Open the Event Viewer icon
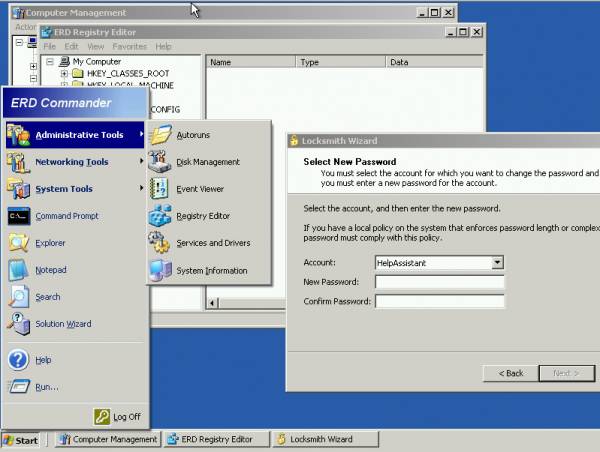600x452 pixels. 159,189
